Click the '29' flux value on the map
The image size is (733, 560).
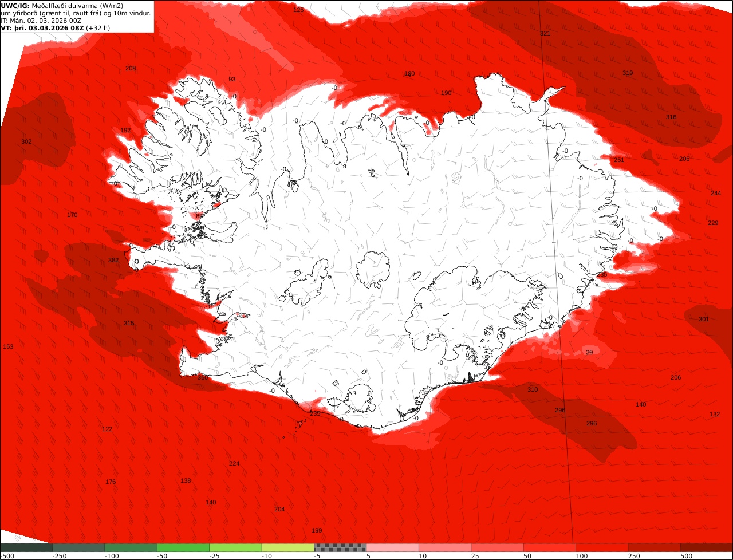(589, 353)
